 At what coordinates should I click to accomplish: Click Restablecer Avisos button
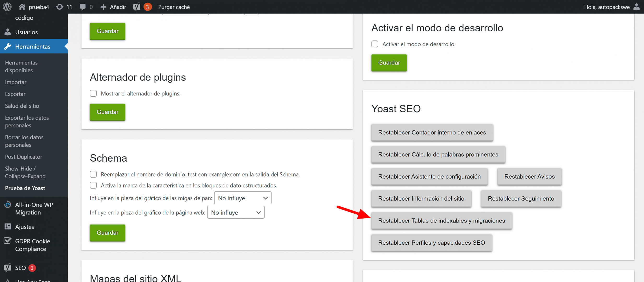pos(529,177)
